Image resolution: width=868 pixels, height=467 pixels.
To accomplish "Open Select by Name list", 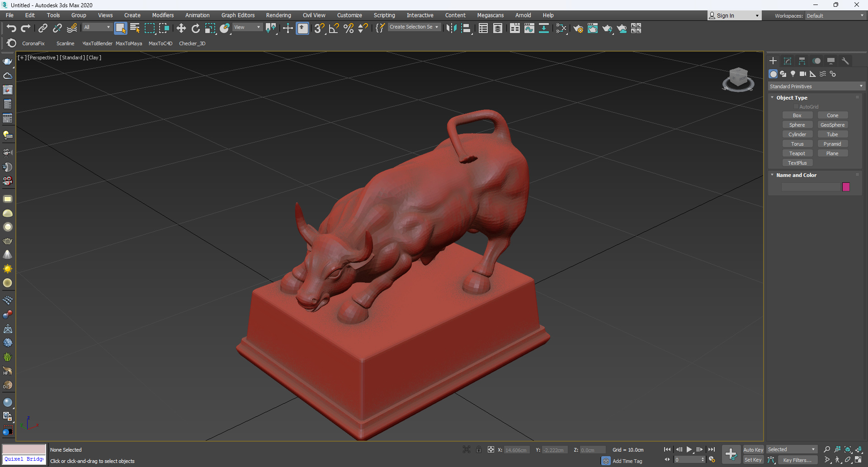I will pos(135,29).
